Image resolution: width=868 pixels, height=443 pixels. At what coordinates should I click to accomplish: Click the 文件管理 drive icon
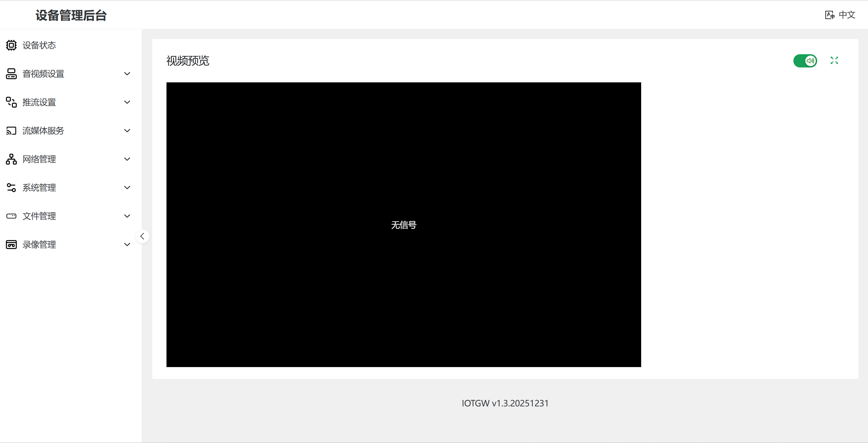[11, 216]
